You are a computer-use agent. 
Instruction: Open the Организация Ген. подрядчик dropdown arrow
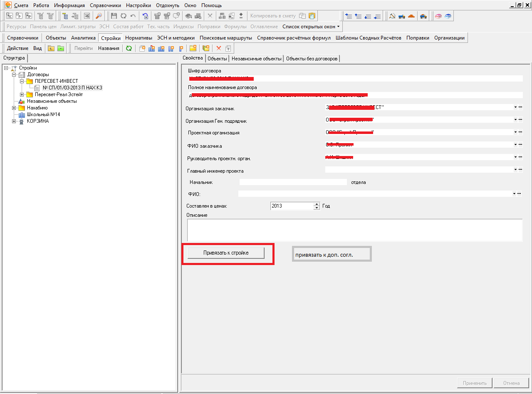pyautogui.click(x=515, y=120)
